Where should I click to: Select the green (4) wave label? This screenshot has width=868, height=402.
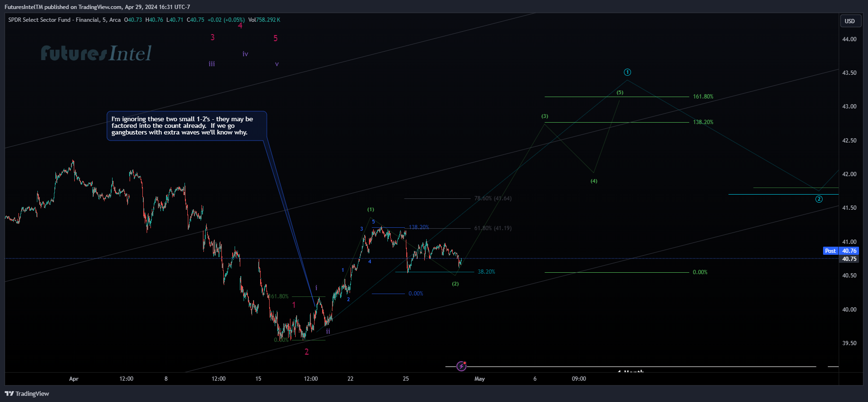[x=594, y=181]
